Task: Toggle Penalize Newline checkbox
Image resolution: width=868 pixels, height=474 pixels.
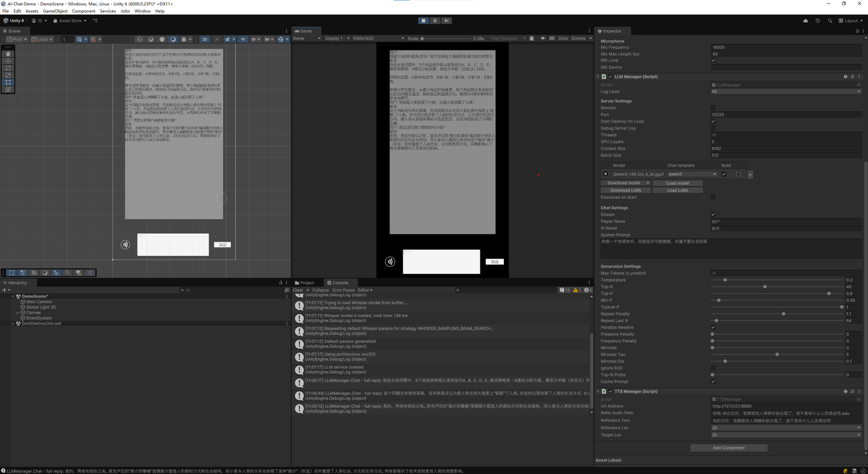Action: [714, 328]
